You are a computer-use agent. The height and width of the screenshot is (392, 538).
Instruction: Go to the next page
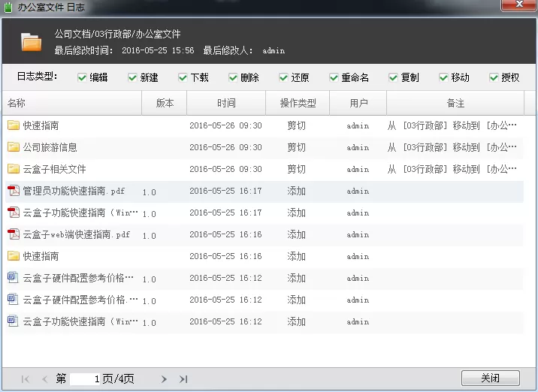164,379
